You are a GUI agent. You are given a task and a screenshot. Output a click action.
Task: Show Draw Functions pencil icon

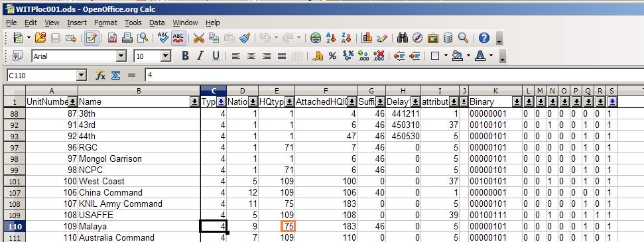tap(382, 38)
